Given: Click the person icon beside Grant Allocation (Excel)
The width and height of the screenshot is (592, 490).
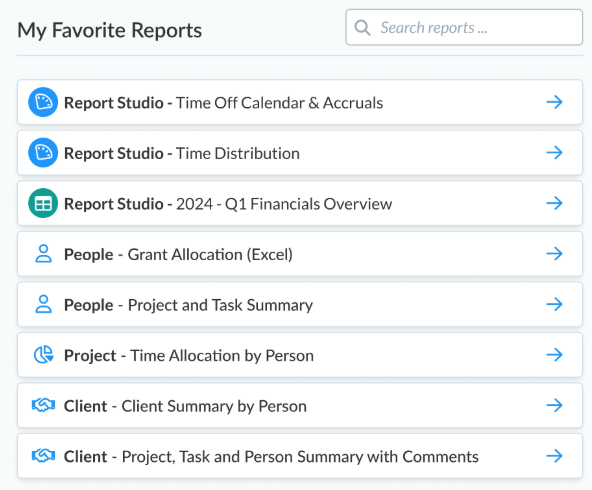Looking at the screenshot, I should 43,254.
